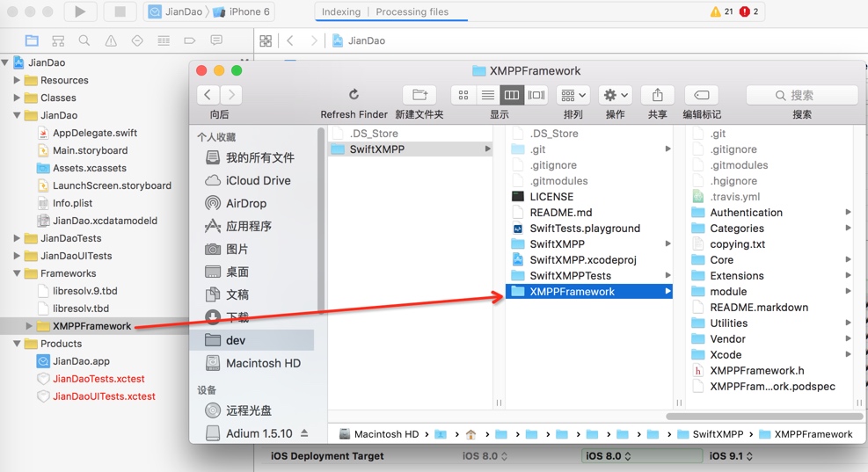Select SwiftXMPP.xcodeproj in Finder

(582, 260)
